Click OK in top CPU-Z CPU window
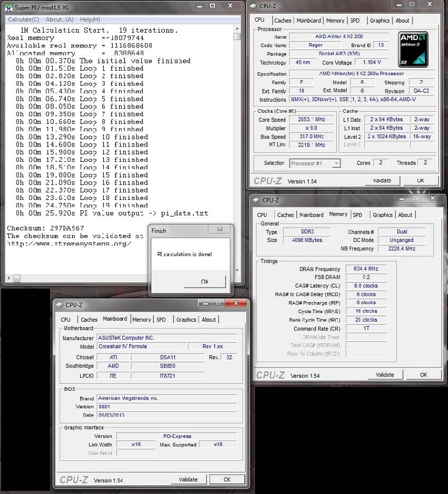The height and width of the screenshot is (494, 448). coord(421,180)
